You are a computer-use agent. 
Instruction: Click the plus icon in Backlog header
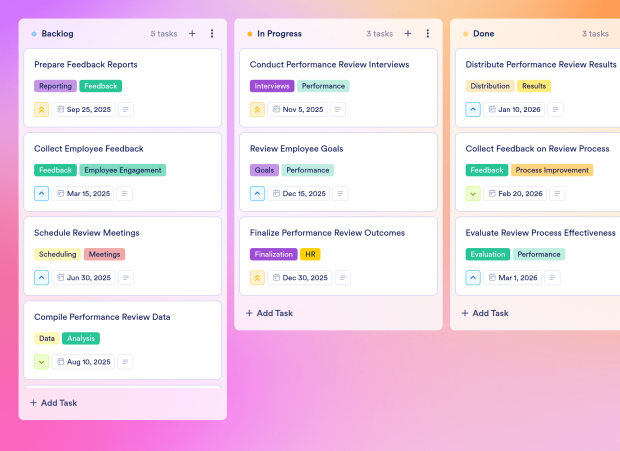[x=192, y=34]
